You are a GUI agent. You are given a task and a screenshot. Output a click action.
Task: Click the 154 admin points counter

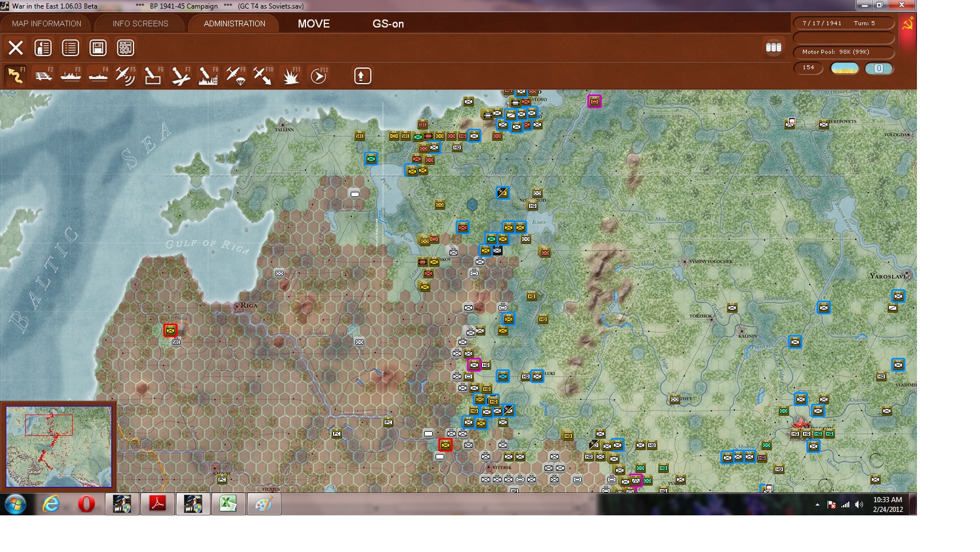click(x=808, y=68)
